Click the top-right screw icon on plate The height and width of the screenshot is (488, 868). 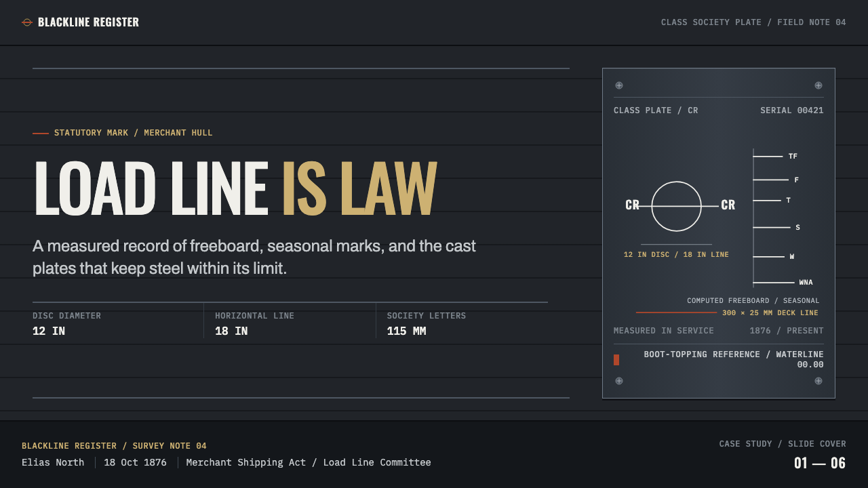coord(818,85)
